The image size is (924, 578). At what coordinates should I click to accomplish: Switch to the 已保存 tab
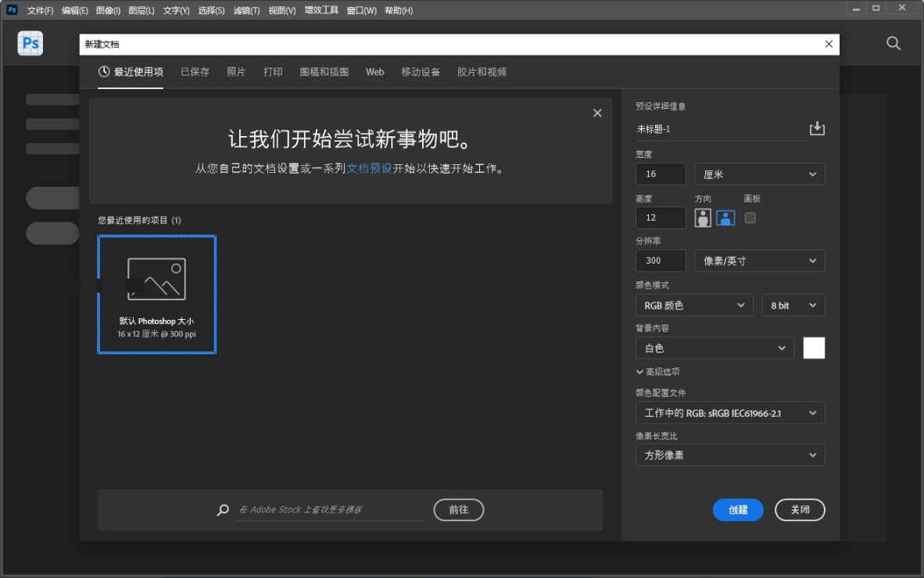click(x=195, y=71)
